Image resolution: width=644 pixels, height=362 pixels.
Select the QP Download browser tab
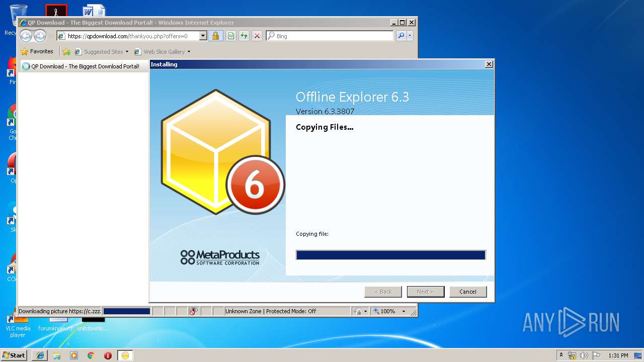[x=84, y=66]
